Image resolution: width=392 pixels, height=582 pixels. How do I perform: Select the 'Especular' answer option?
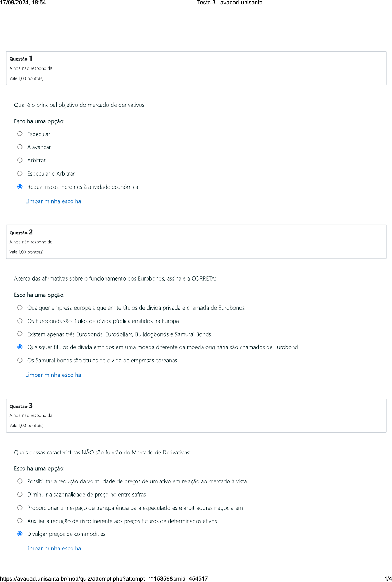point(20,134)
